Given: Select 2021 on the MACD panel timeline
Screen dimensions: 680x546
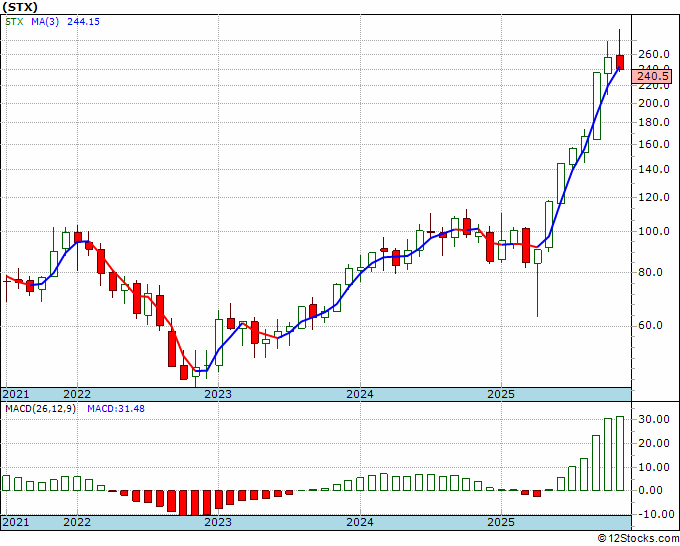Looking at the screenshot, I should point(16,522).
